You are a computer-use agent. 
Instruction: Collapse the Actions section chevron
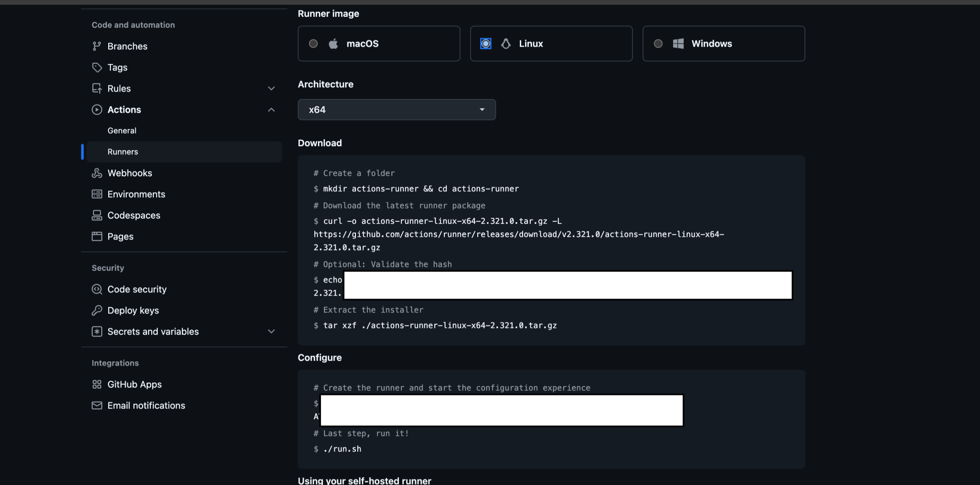click(x=271, y=110)
